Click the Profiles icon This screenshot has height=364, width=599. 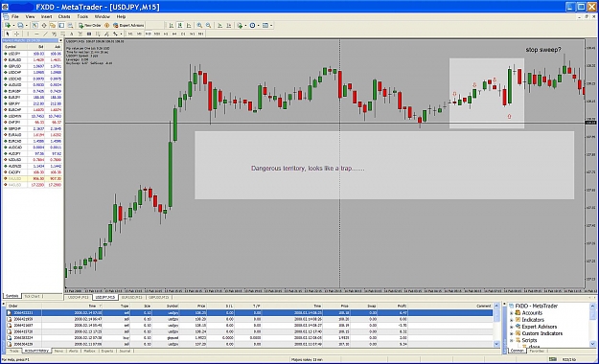click(x=20, y=25)
